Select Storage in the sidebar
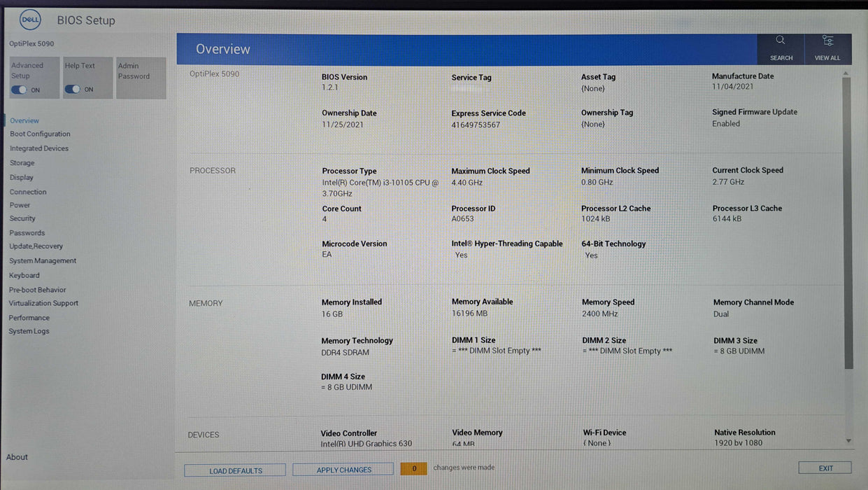868x490 pixels. [22, 162]
